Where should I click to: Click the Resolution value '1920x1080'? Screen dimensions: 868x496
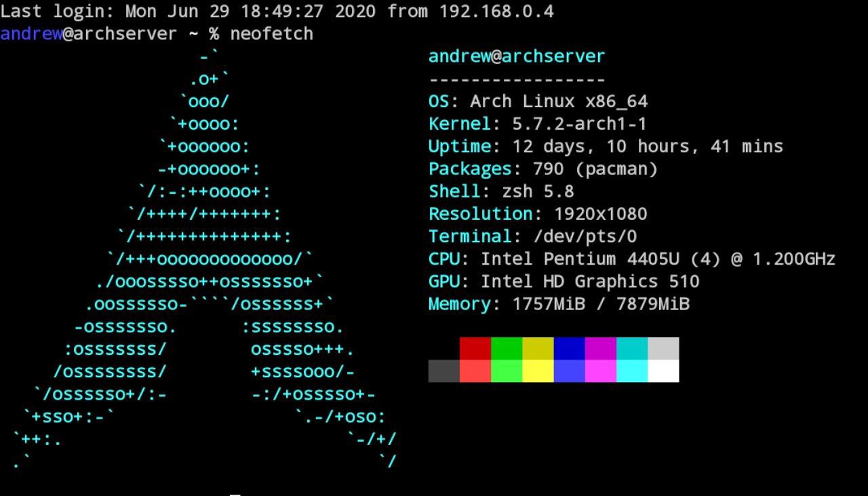coord(601,214)
